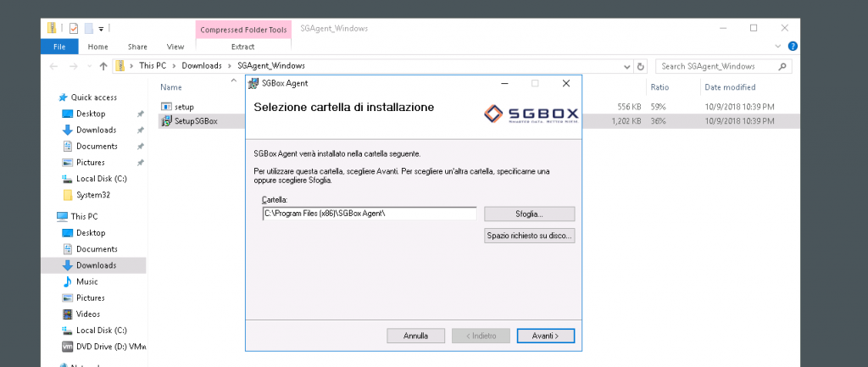Open Spazio richiesto su disco dialog
This screenshot has width=868, height=367.
click(x=529, y=236)
